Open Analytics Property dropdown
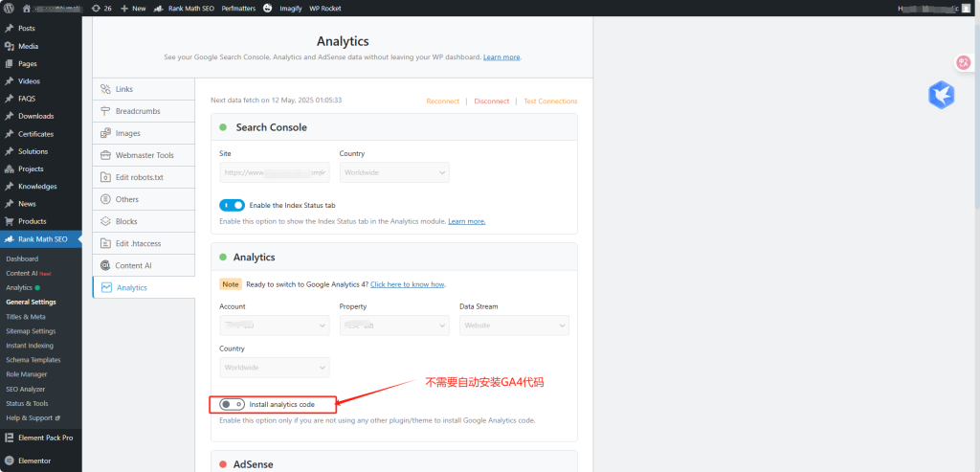The width and height of the screenshot is (980, 472). [x=394, y=326]
